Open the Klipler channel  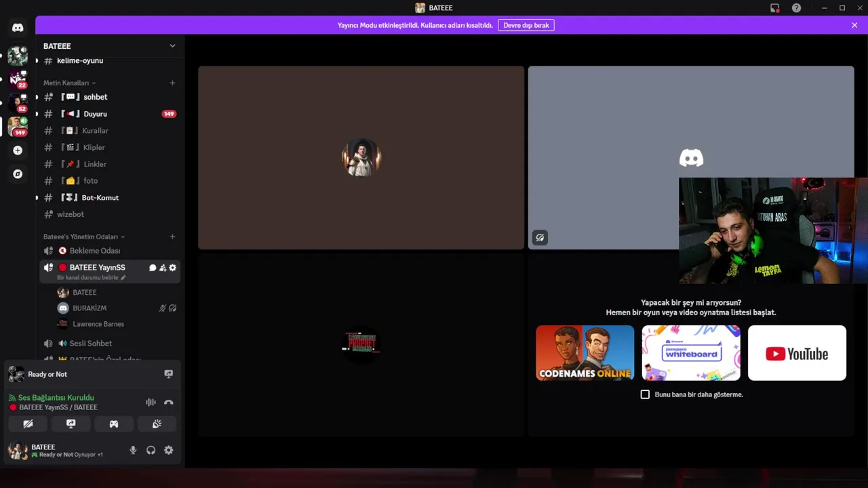108,147
